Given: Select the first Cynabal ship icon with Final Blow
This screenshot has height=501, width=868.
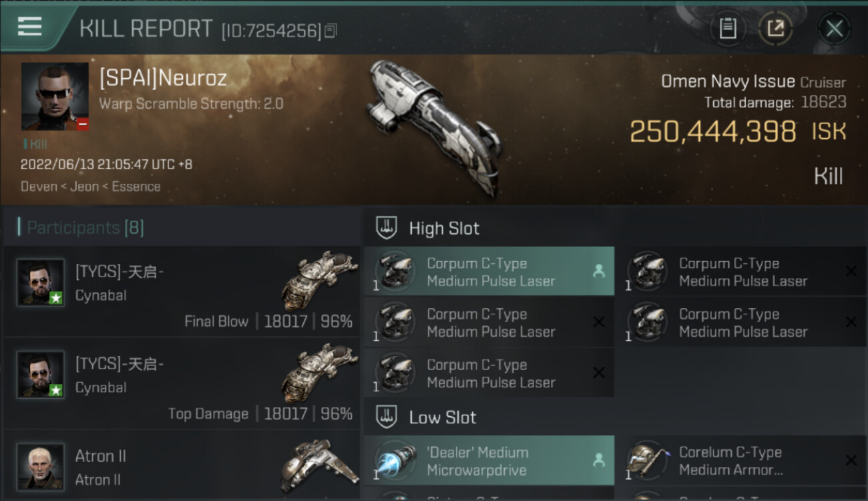Looking at the screenshot, I should point(319,281).
